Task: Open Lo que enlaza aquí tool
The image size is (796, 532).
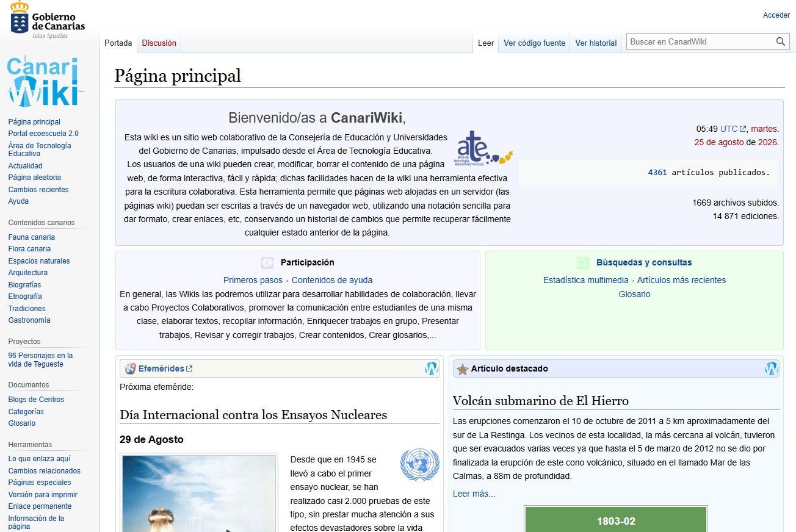Action: point(39,459)
